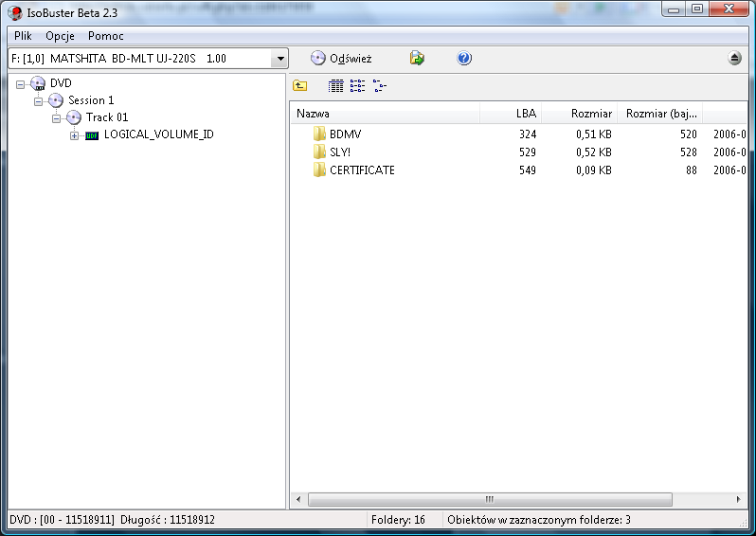Select the DVD label in tree
The width and height of the screenshot is (756, 536).
(x=61, y=83)
